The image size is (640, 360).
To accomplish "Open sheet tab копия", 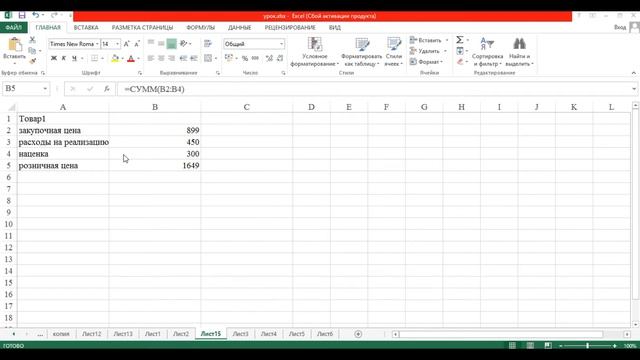I will pos(61,334).
